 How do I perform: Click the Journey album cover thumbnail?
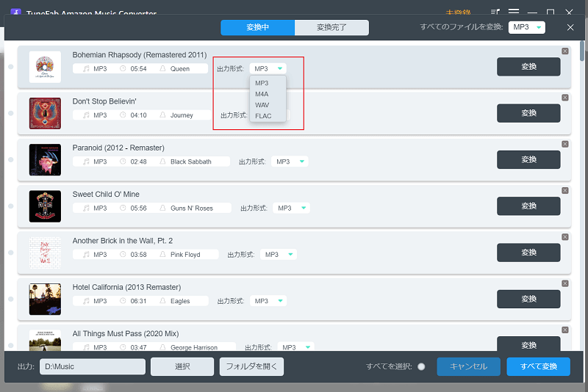pyautogui.click(x=45, y=114)
